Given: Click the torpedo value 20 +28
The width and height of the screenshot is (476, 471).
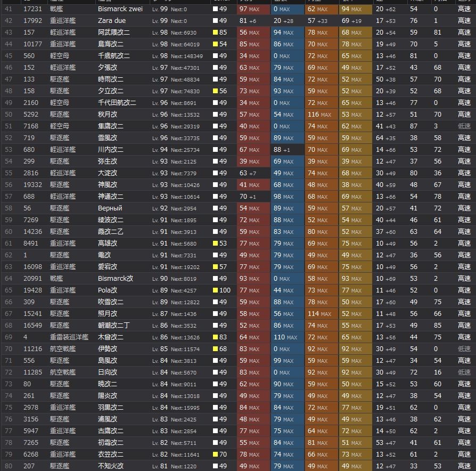Looking at the screenshot, I should [283, 21].
